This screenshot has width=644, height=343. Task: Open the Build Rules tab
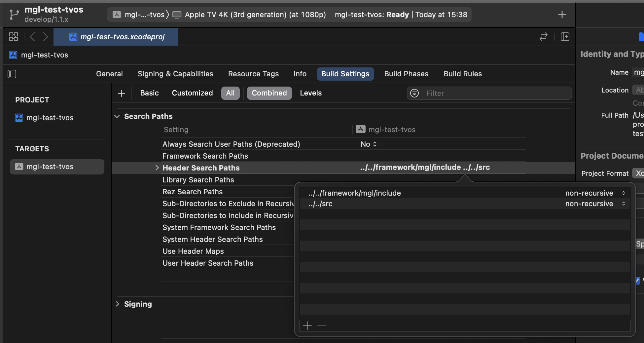pos(463,74)
